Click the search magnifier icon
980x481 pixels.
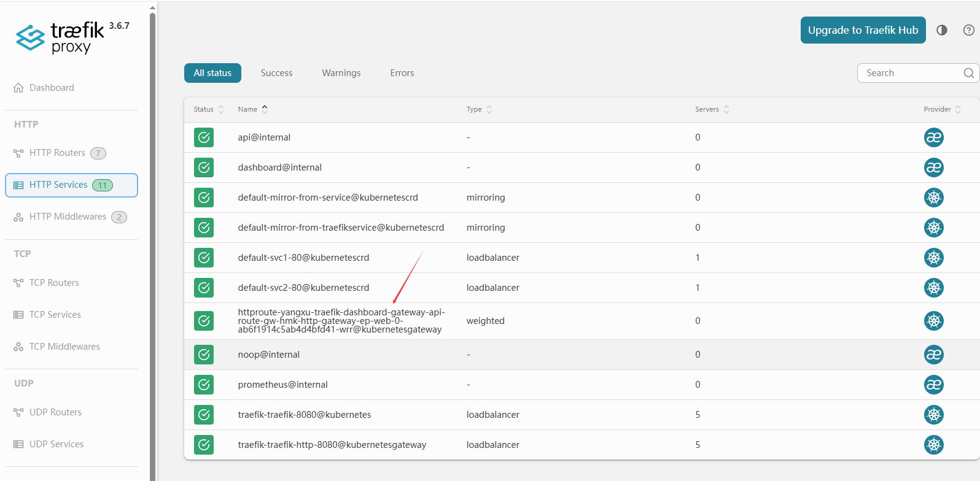[x=969, y=73]
